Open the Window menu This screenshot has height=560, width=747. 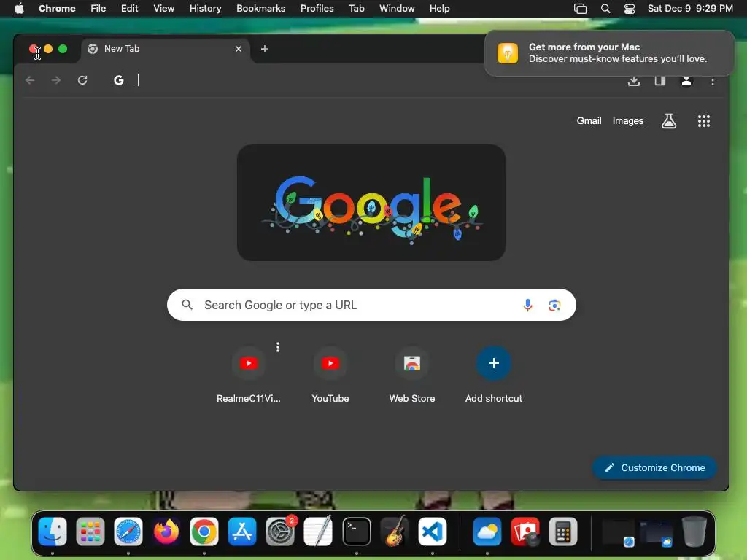397,8
